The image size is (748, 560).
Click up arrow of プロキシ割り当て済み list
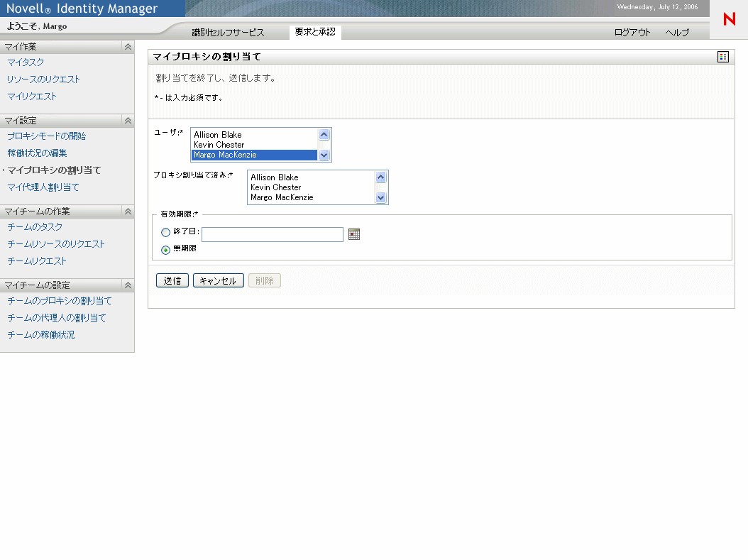pyautogui.click(x=380, y=177)
